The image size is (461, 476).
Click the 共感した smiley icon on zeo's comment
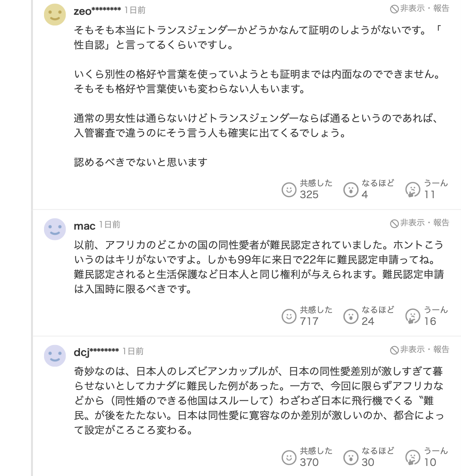[x=289, y=190]
